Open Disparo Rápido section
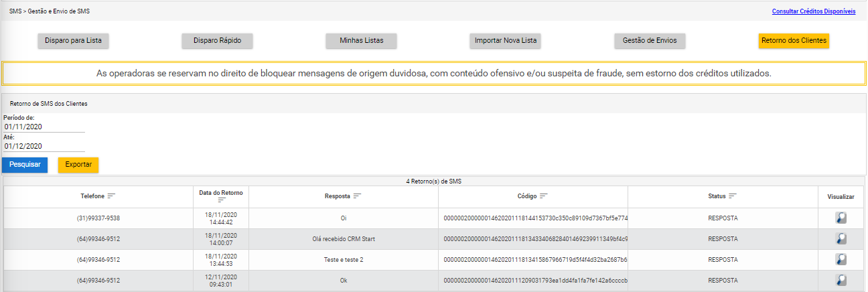 [x=217, y=40]
